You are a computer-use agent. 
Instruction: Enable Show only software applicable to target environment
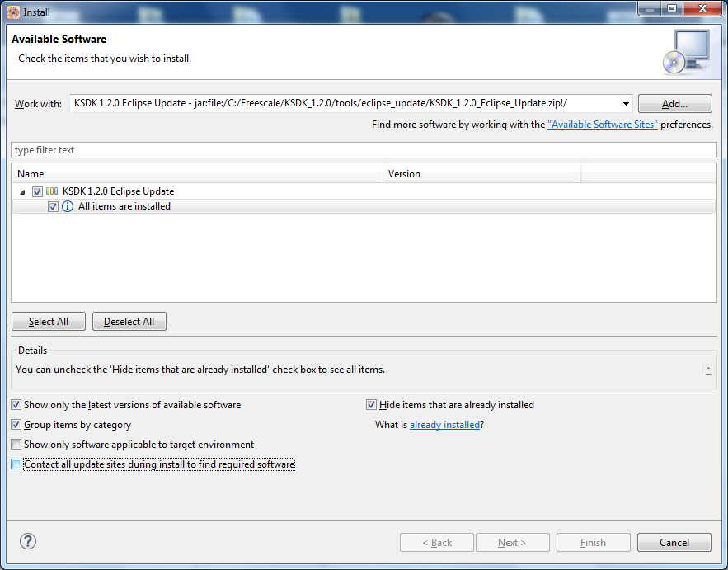coord(16,445)
